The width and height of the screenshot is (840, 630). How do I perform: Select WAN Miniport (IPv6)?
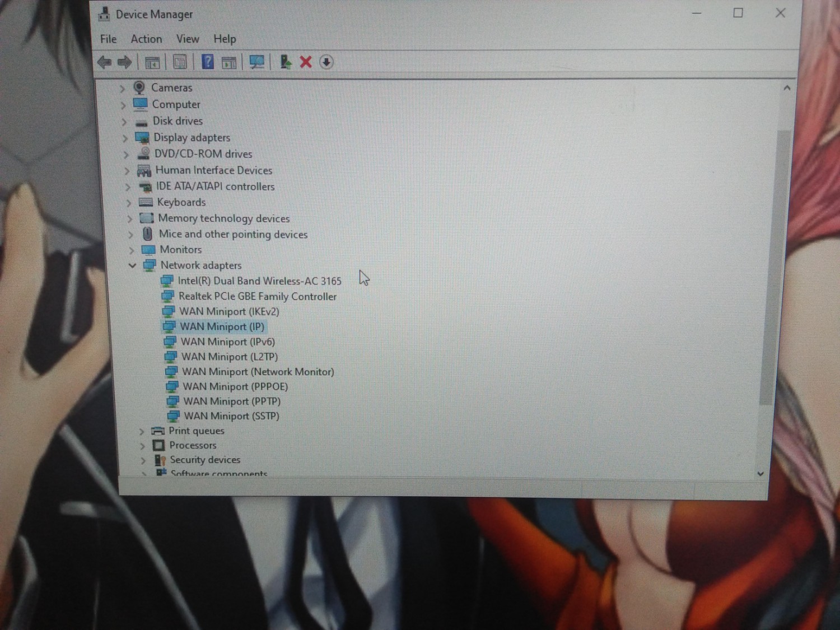[227, 342]
